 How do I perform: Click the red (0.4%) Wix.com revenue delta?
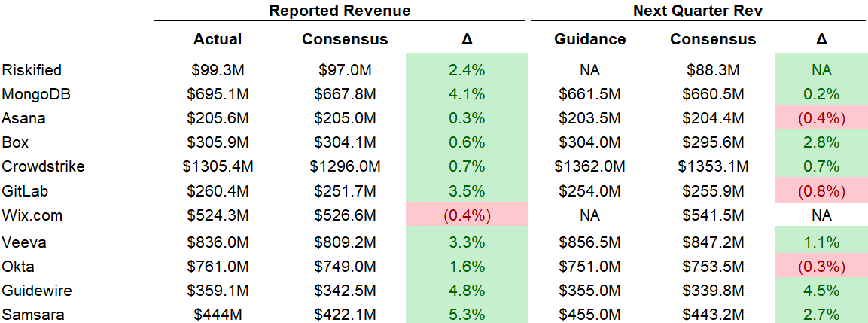[467, 215]
